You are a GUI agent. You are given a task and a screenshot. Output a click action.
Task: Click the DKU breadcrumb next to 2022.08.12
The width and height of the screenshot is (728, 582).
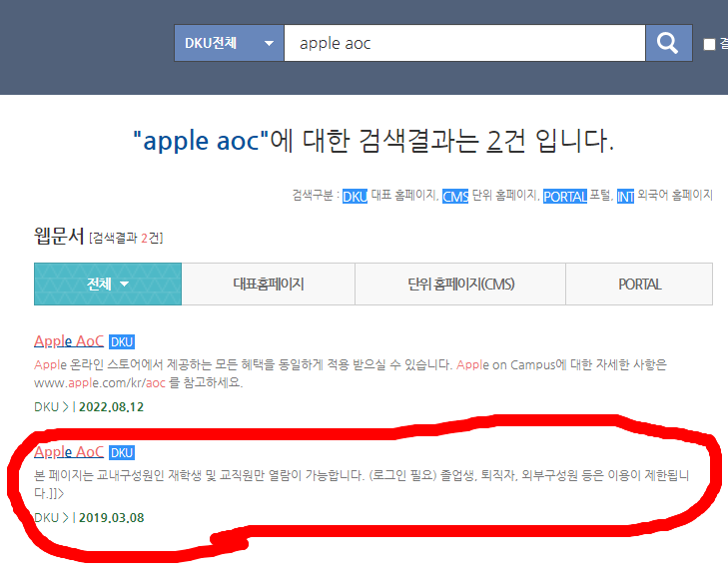[46, 407]
